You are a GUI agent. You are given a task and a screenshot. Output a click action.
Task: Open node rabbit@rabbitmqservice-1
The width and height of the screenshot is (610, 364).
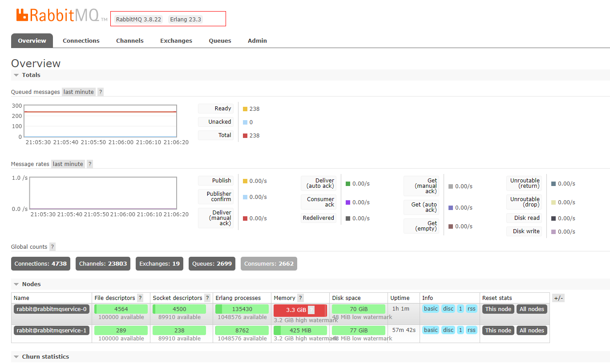point(52,330)
